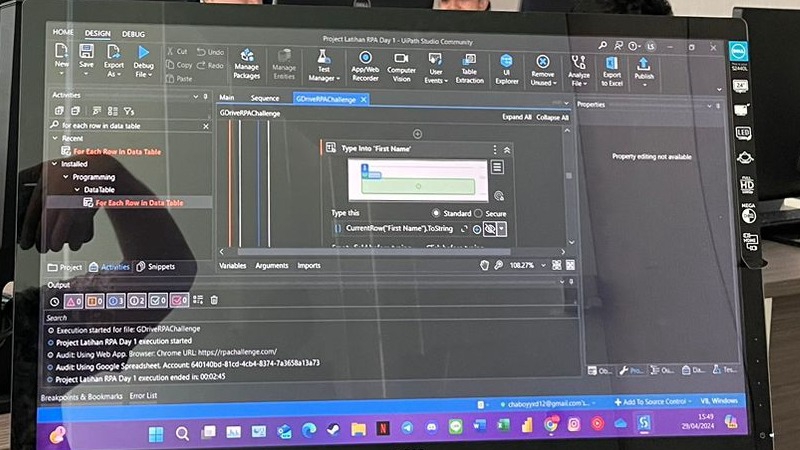Open UI Explorer
800x450 pixels.
507,69
